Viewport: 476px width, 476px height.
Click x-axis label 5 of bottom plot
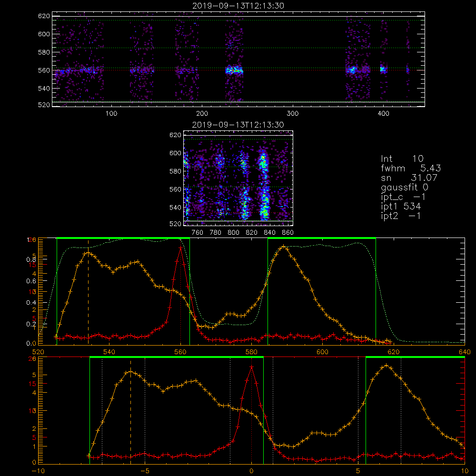pyautogui.click(x=358, y=471)
